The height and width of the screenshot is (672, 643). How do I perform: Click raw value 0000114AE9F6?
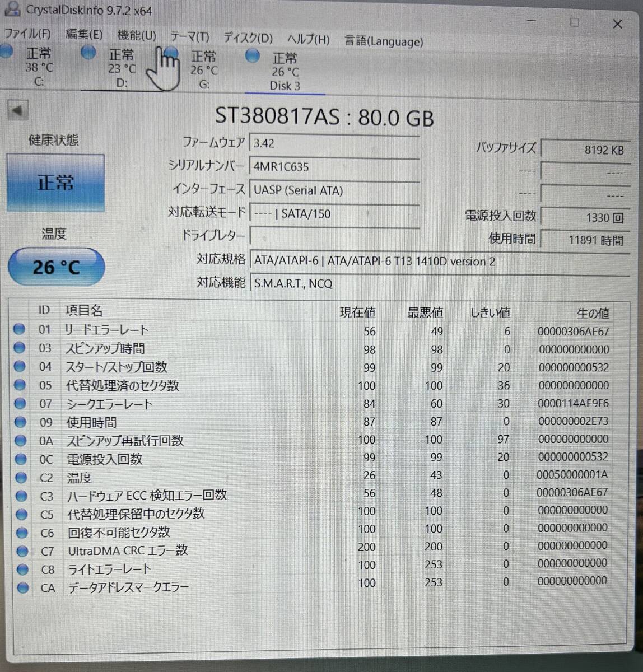pyautogui.click(x=572, y=403)
